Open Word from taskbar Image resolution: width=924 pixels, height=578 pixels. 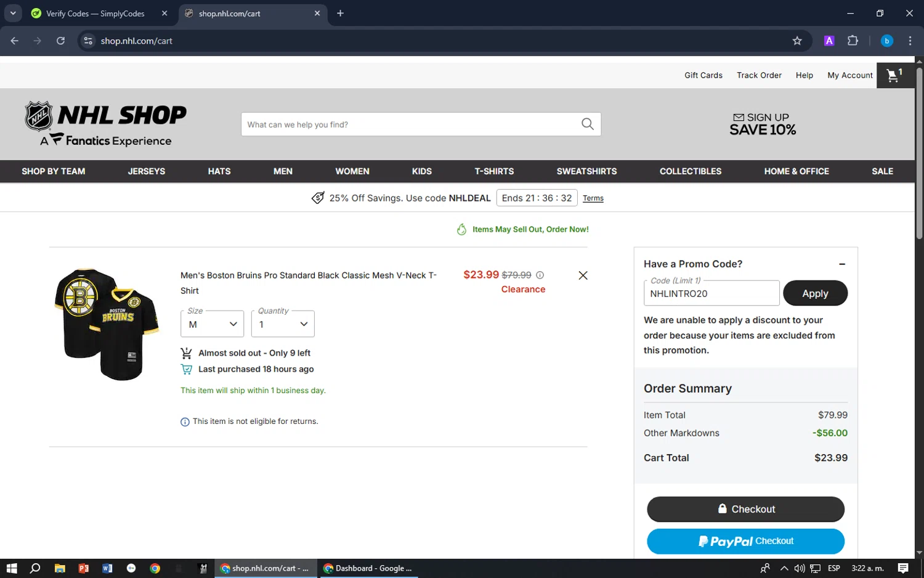pos(107,568)
